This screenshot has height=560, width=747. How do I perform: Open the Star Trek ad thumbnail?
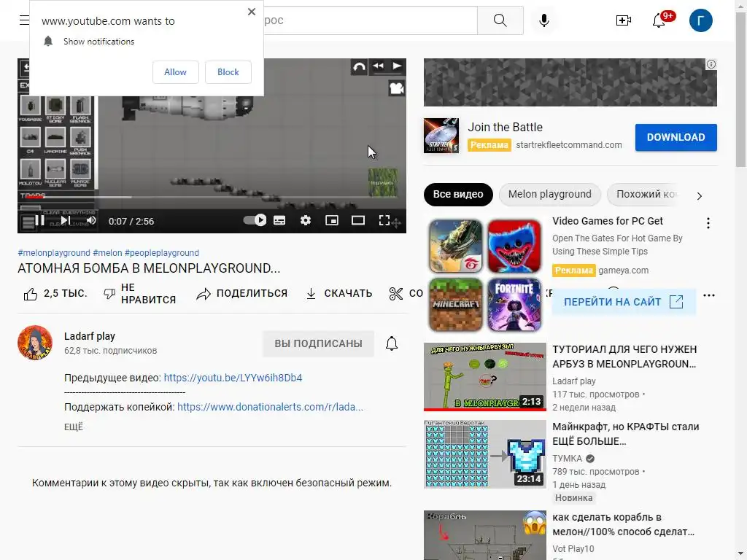441,135
